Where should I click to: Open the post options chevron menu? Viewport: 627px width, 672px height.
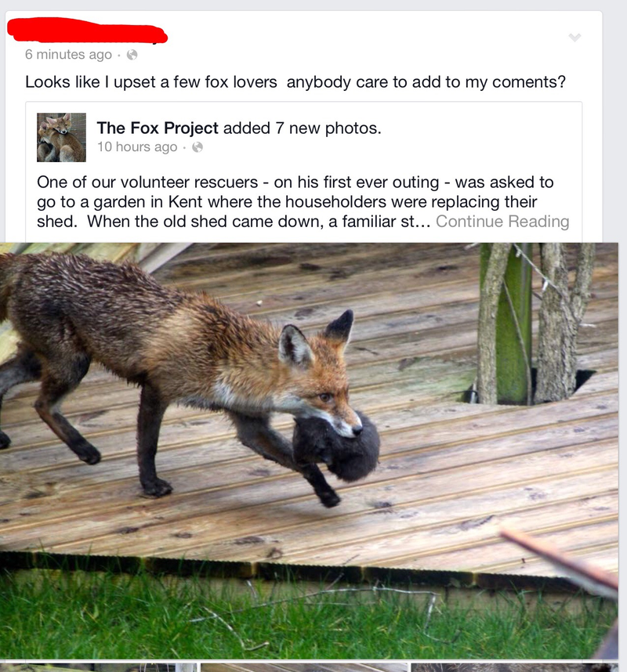[574, 38]
